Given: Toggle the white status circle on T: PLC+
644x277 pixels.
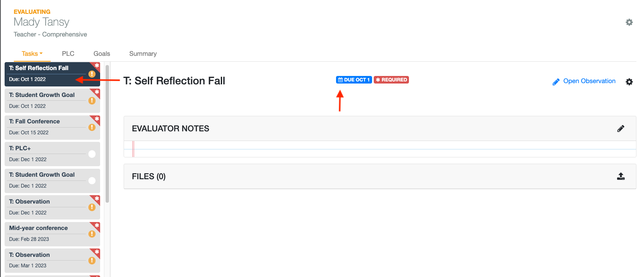Looking at the screenshot, I should (92, 154).
